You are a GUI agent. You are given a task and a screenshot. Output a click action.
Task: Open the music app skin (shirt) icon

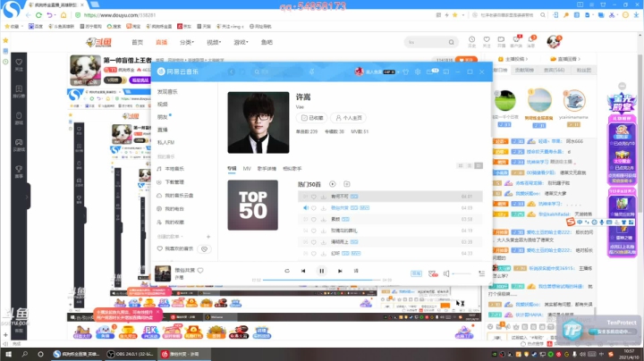tap(405, 71)
